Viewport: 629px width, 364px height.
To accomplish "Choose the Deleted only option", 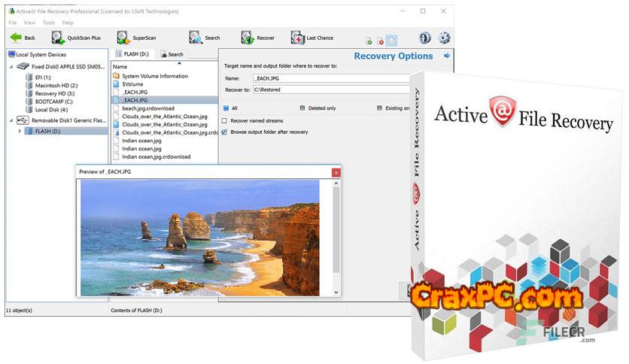I will pos(302,108).
